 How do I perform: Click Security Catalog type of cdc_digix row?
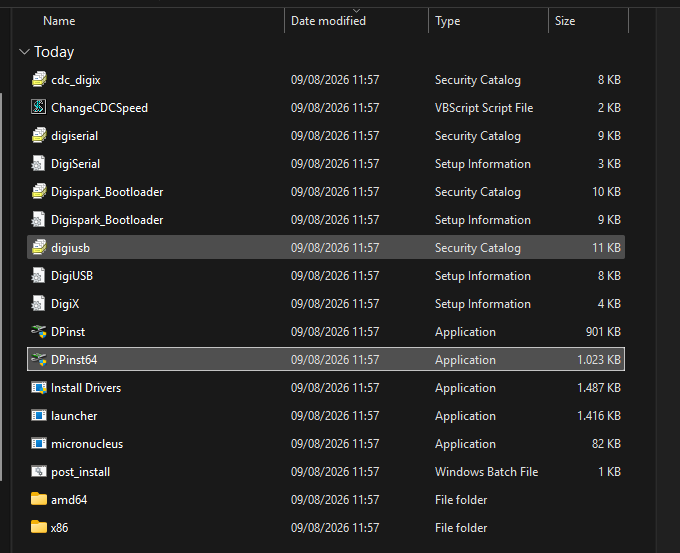(478, 80)
